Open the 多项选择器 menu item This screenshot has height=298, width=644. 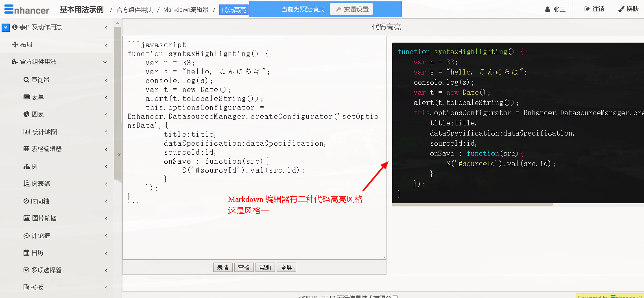57,270
